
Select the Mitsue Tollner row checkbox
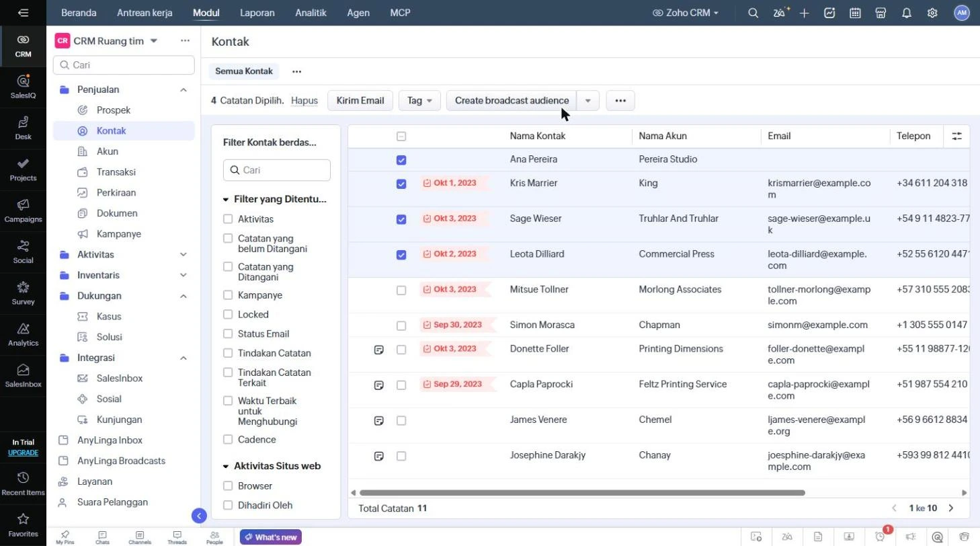401,290
